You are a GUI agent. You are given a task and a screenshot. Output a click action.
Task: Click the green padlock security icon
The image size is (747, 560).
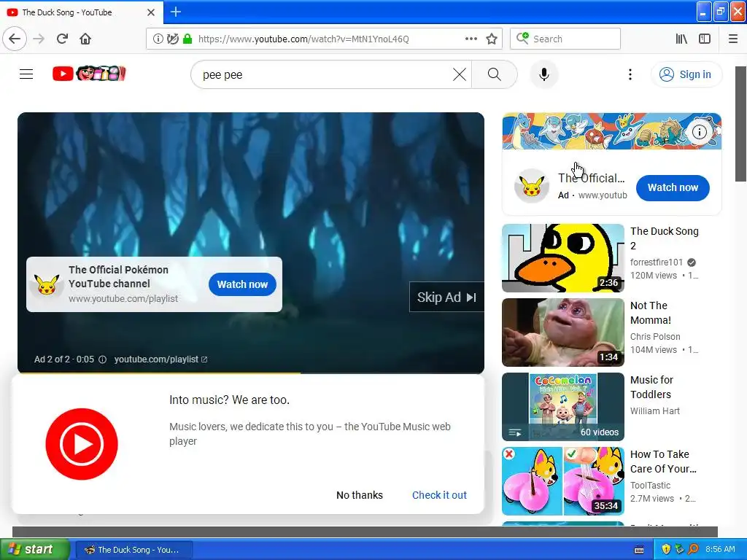(x=187, y=39)
